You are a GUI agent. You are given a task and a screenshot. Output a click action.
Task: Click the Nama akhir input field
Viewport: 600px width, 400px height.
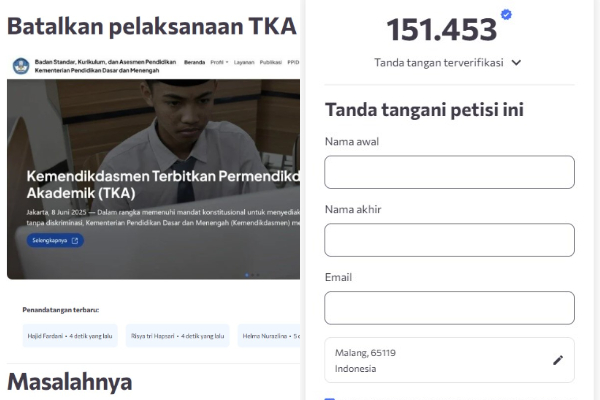pyautogui.click(x=449, y=240)
